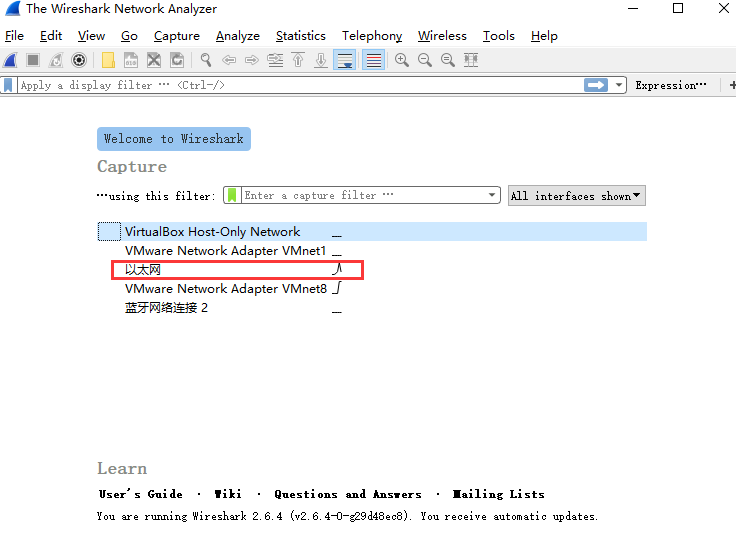Open Questions and Answers link
736x534 pixels.
[348, 494]
